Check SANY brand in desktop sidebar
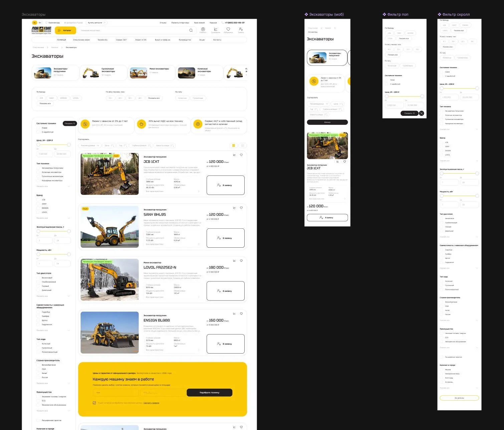The image size is (504, 430). coord(38,204)
